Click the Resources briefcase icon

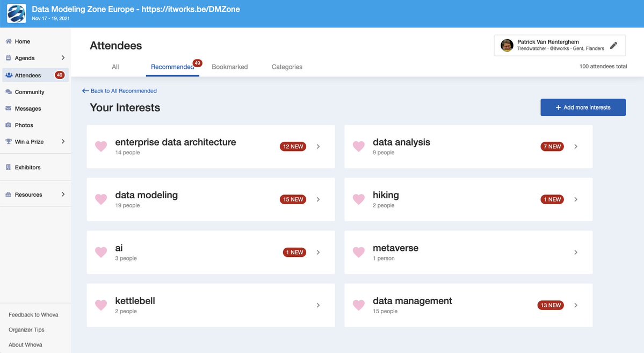[8, 194]
